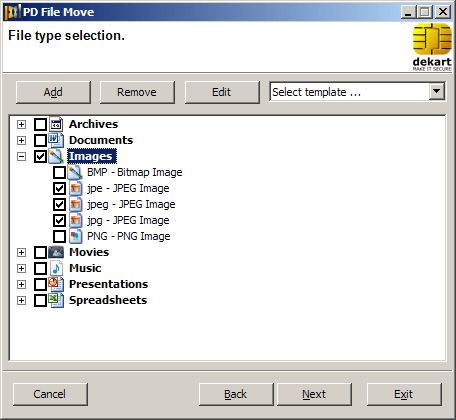Image resolution: width=456 pixels, height=420 pixels.
Task: Enable the PNG Image checkbox
Action: pos(59,236)
